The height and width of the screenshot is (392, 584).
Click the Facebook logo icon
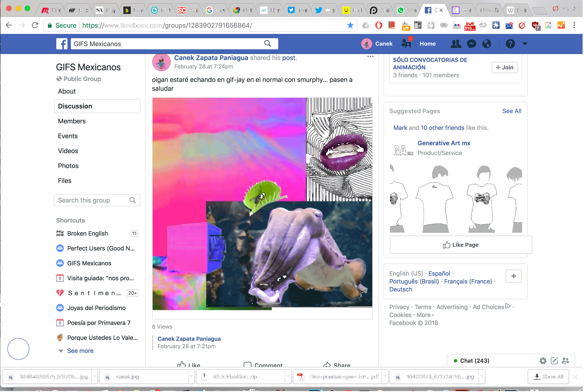[x=62, y=44]
